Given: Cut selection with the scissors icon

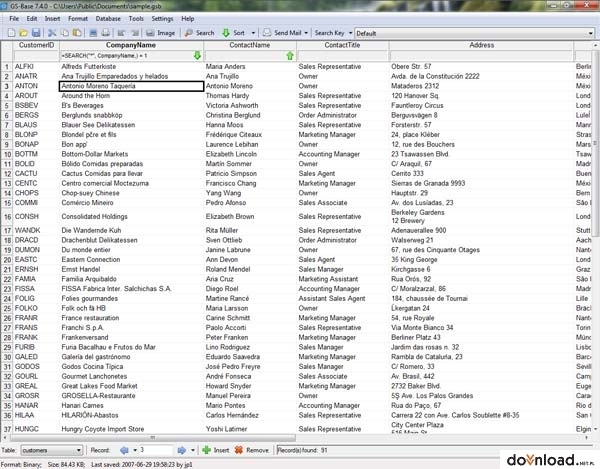Looking at the screenshot, I should pyautogui.click(x=52, y=33).
